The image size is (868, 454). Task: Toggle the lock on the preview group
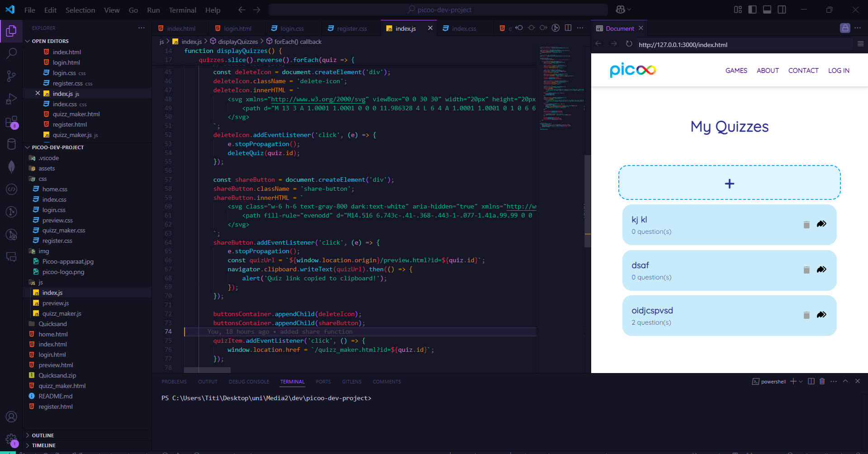845,28
